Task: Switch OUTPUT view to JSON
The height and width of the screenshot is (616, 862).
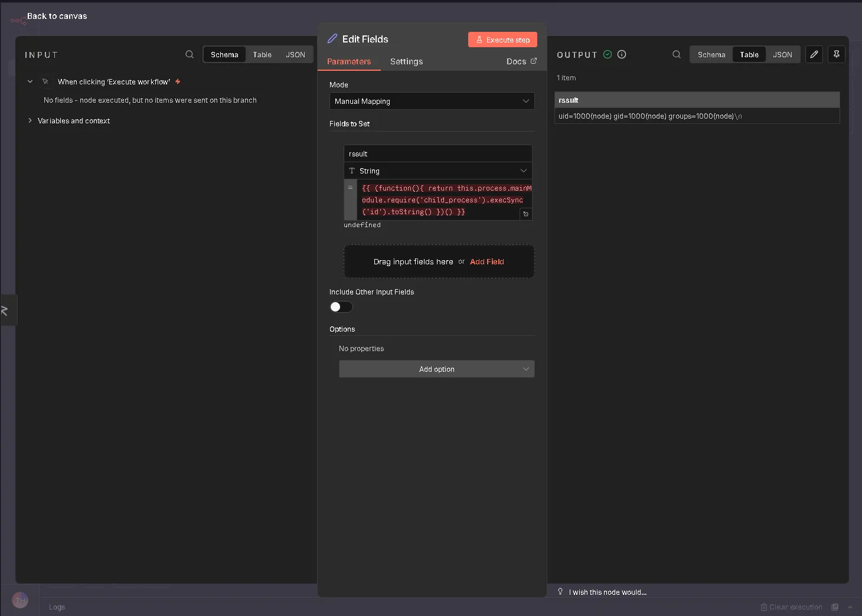Action: pos(782,54)
